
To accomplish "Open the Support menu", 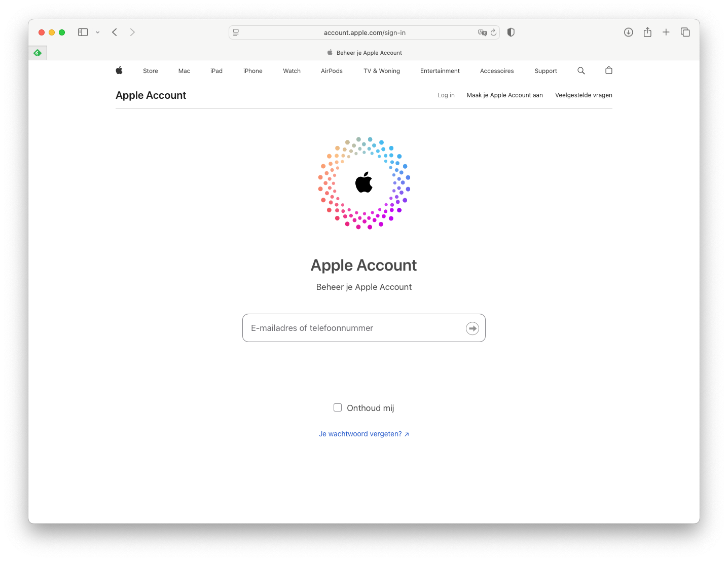I will pos(546,71).
